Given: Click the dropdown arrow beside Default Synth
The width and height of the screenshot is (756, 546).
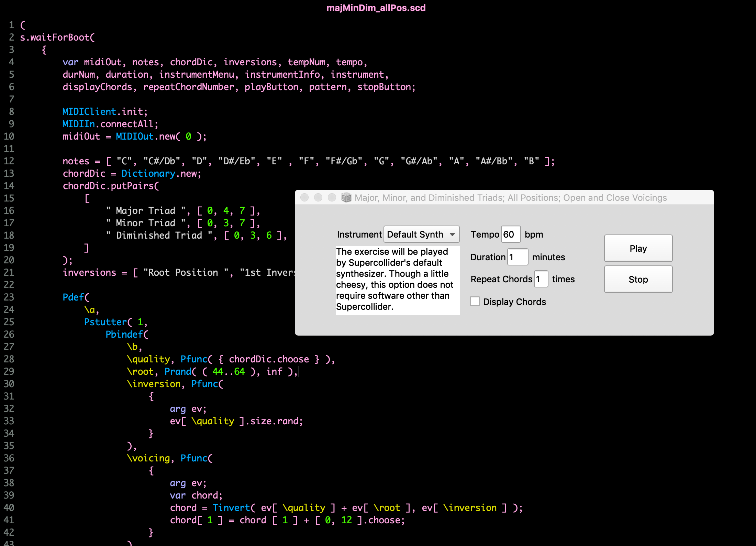Looking at the screenshot, I should pos(452,234).
